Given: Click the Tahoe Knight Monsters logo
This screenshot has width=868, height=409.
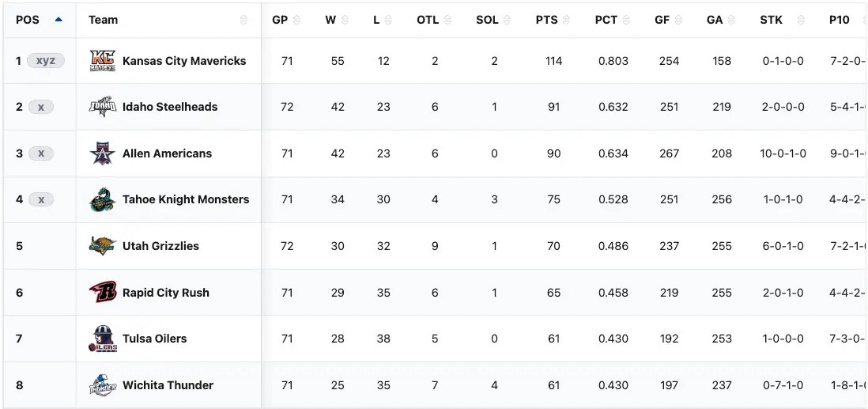Looking at the screenshot, I should [103, 199].
